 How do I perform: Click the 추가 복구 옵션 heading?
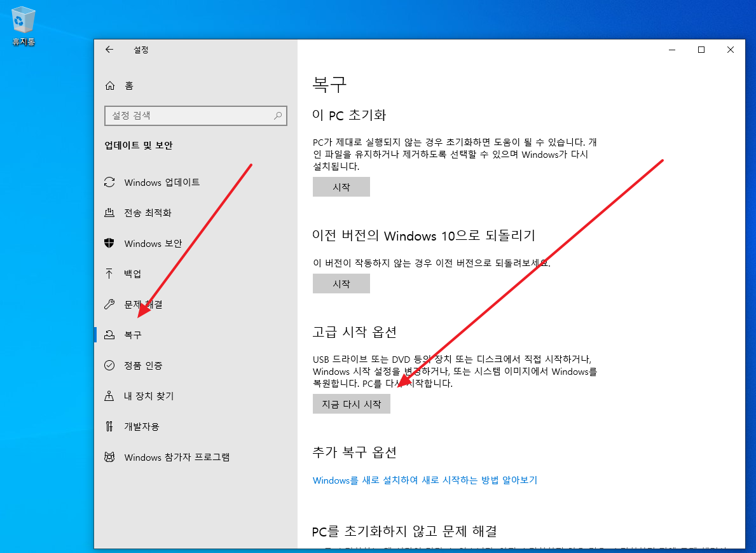coord(354,452)
